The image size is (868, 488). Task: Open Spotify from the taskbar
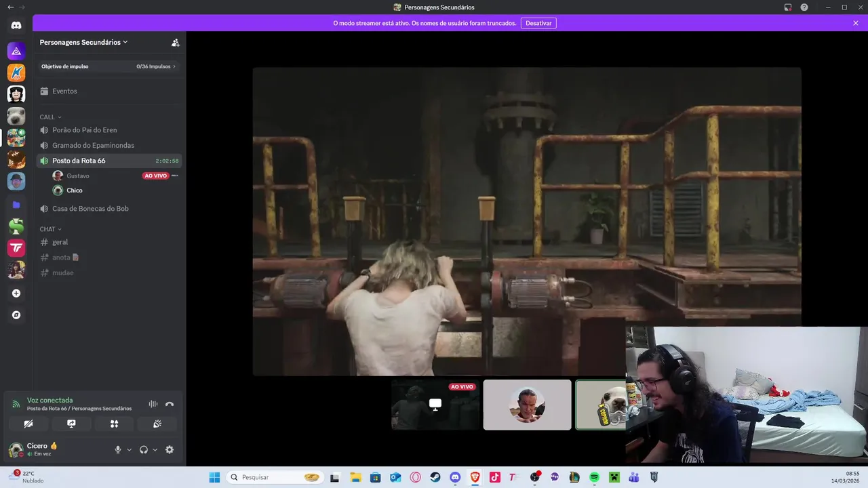click(594, 477)
